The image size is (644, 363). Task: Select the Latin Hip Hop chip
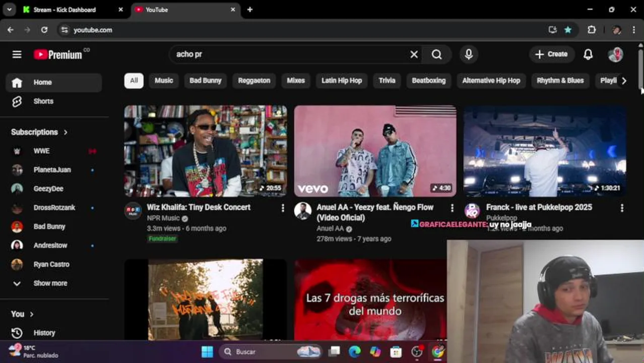[x=342, y=81]
